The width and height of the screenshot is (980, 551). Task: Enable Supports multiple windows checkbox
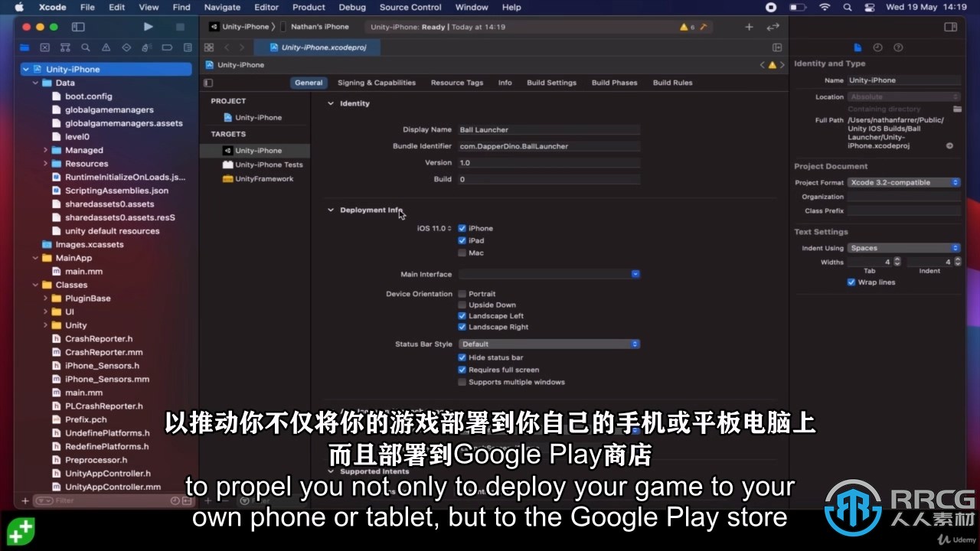462,382
